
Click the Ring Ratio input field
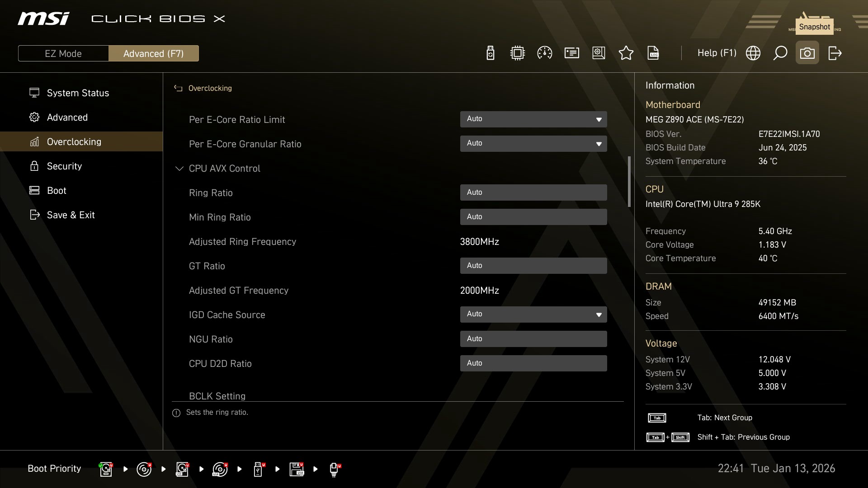[533, 192]
